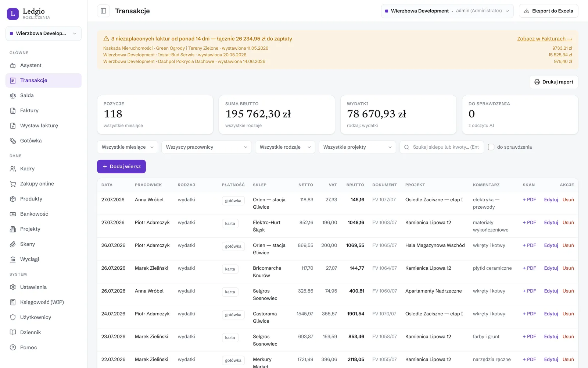This screenshot has height=368, width=588.
Task: Open the Wierzbowa Develop... company selector in sidebar
Action: tap(43, 33)
